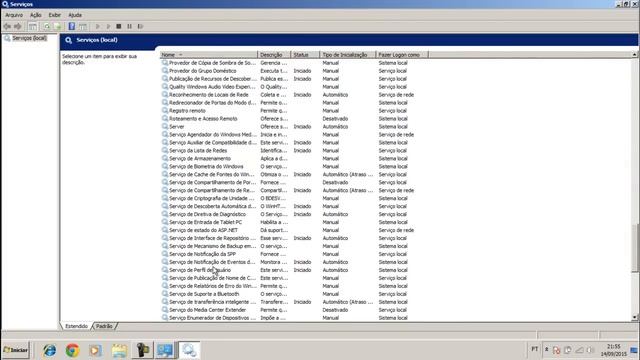Select Serviço de Notificação da SPP
Image resolution: width=640 pixels, height=360 pixels.
pyautogui.click(x=202, y=254)
